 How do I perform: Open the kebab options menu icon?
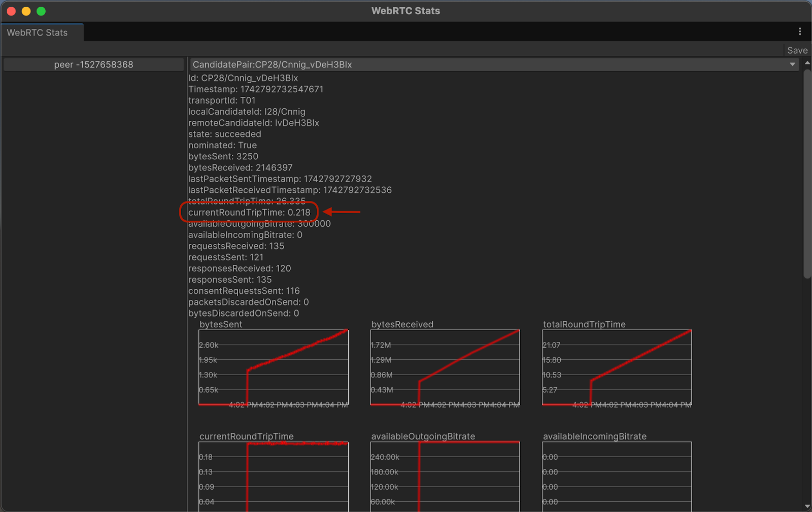(x=800, y=31)
